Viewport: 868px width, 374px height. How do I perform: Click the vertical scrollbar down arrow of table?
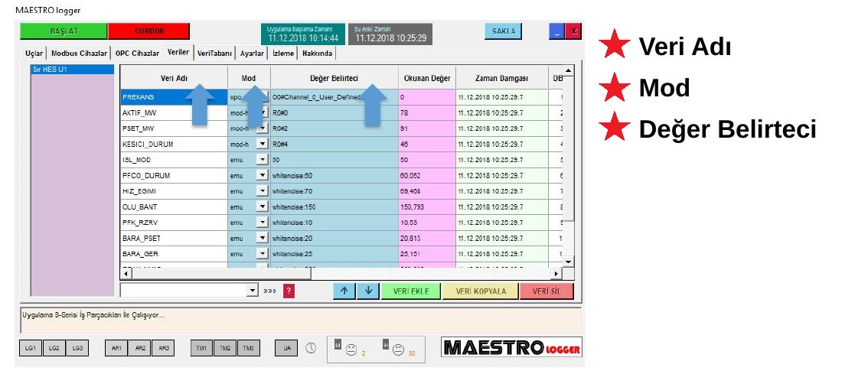[569, 261]
